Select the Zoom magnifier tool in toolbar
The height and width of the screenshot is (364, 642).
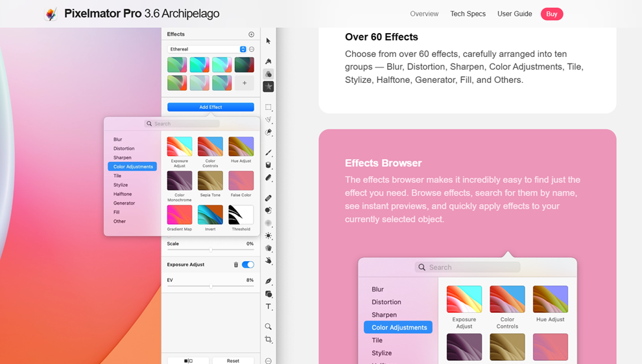268,326
